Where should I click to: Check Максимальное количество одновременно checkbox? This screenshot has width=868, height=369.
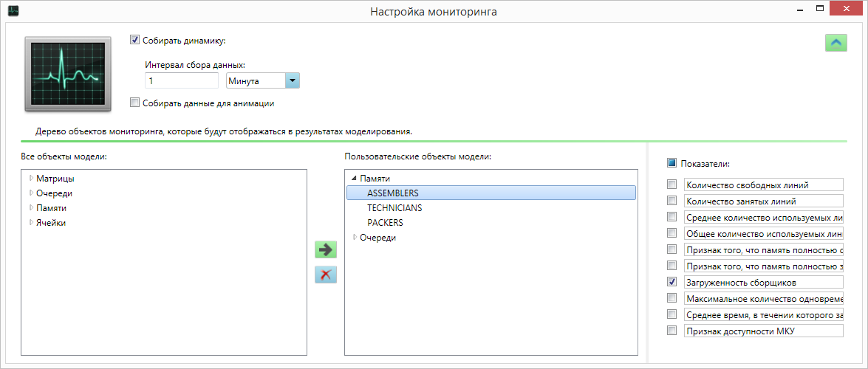click(672, 298)
